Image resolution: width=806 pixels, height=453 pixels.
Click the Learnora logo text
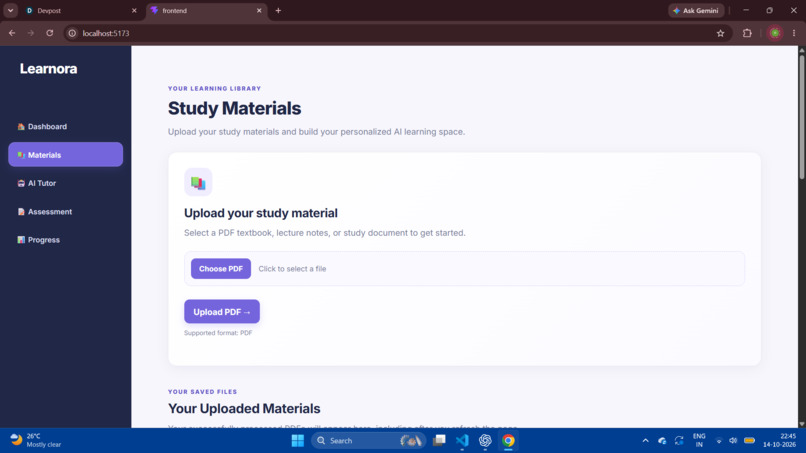48,68
